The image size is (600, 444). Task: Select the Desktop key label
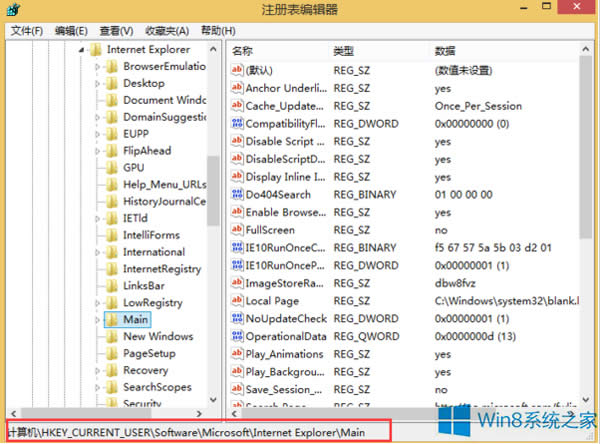(x=144, y=83)
